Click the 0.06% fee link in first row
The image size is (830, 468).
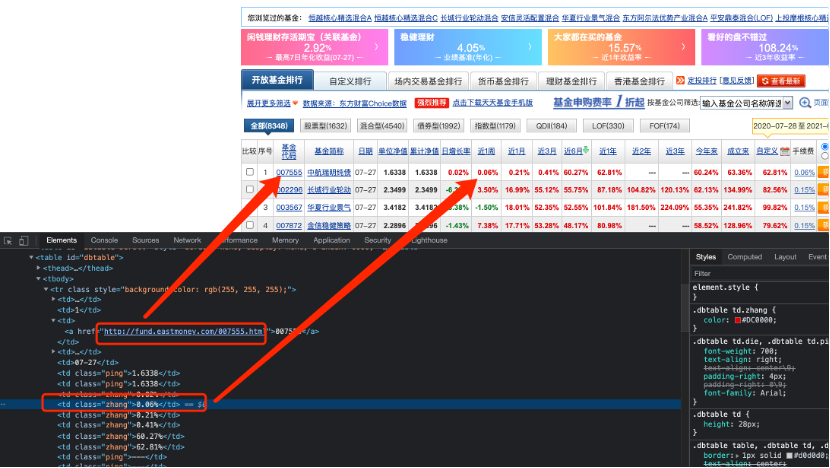tap(804, 173)
